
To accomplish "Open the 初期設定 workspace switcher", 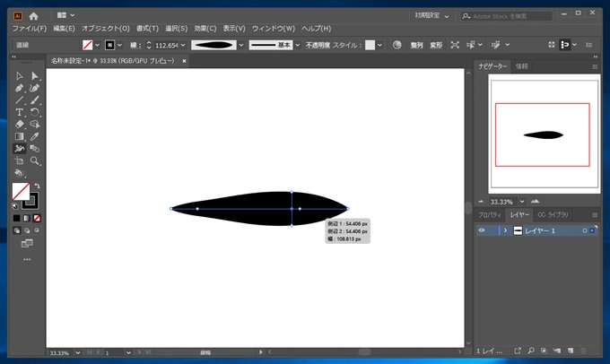I will 431,16.
